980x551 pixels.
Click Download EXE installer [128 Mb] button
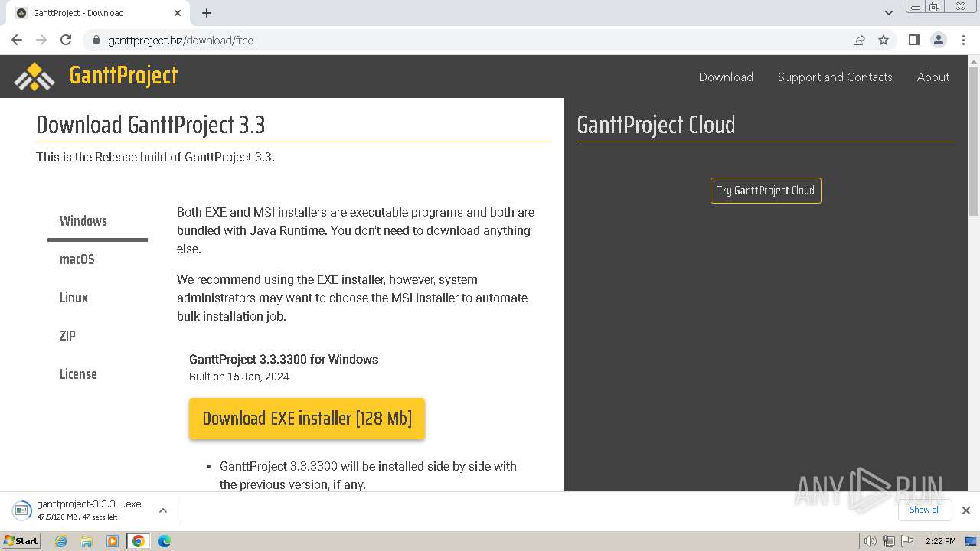307,419
